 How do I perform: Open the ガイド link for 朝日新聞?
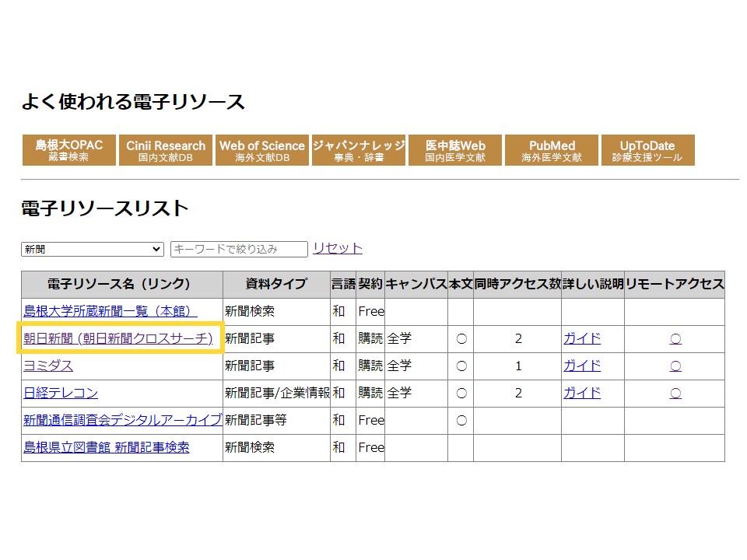point(582,338)
